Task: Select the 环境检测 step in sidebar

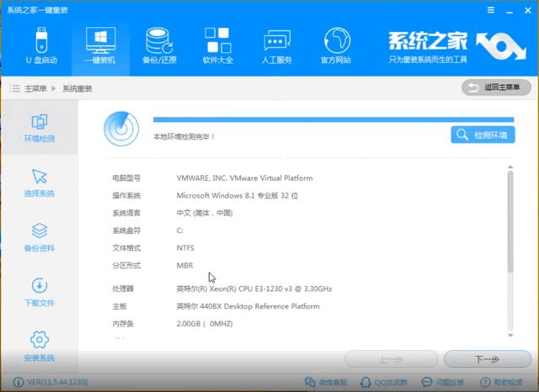Action: coord(40,128)
